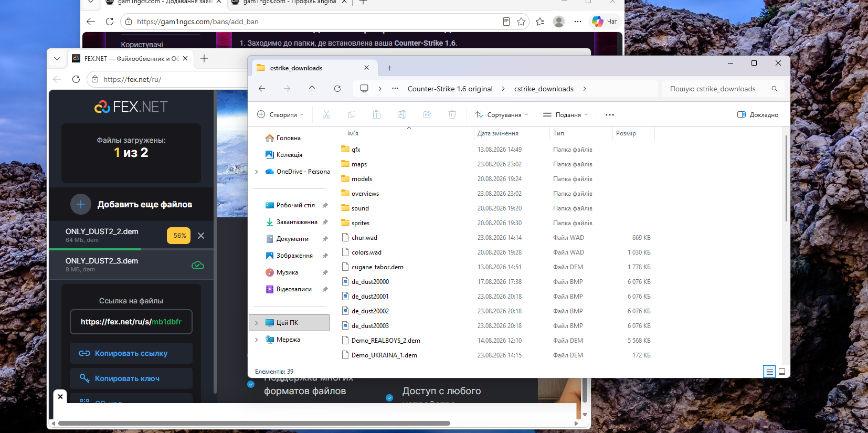This screenshot has width=868, height=433.
Task: Focus the Explorer search cstrike_downloads field
Action: (x=723, y=89)
